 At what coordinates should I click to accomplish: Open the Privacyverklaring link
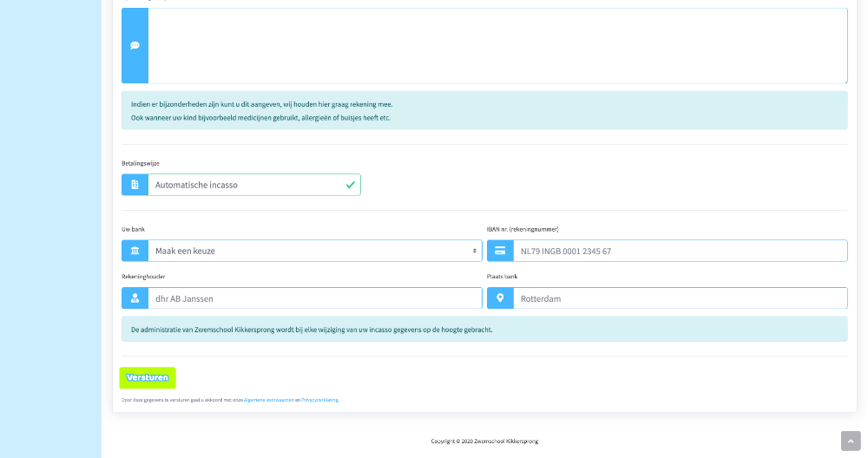tap(319, 400)
